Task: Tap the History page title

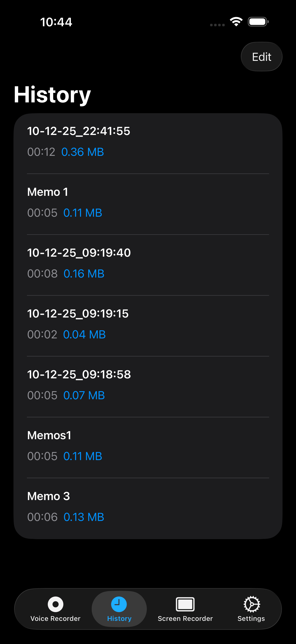Action: 52,95
